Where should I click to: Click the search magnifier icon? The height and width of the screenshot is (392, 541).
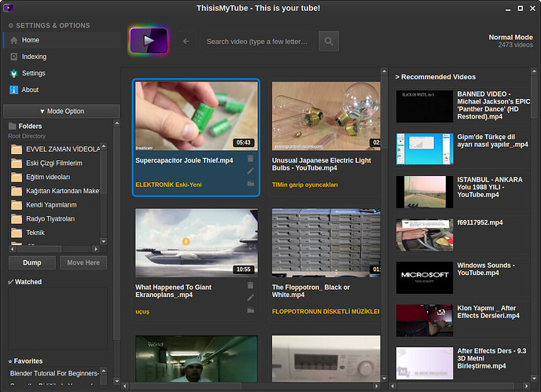(329, 42)
